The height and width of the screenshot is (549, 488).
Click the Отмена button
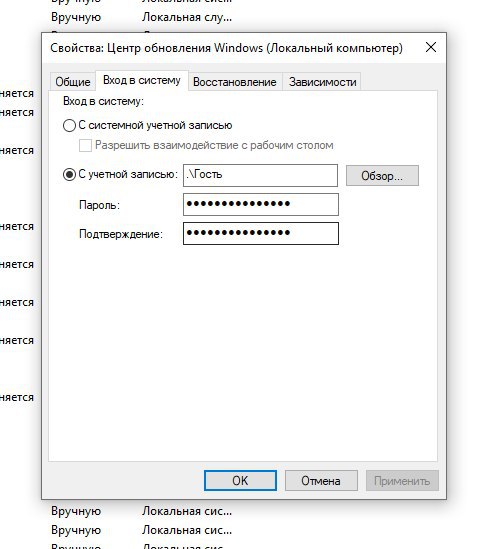point(321,481)
